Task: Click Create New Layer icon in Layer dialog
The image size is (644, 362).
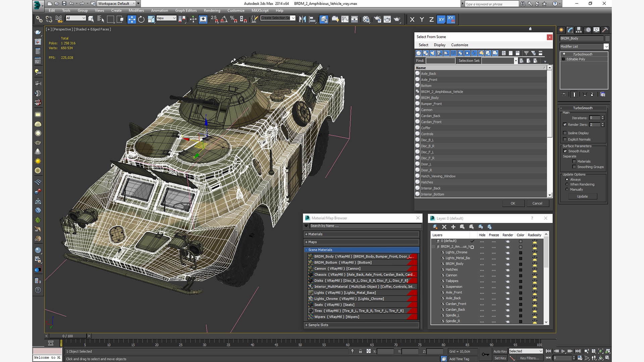Action: pos(435,227)
